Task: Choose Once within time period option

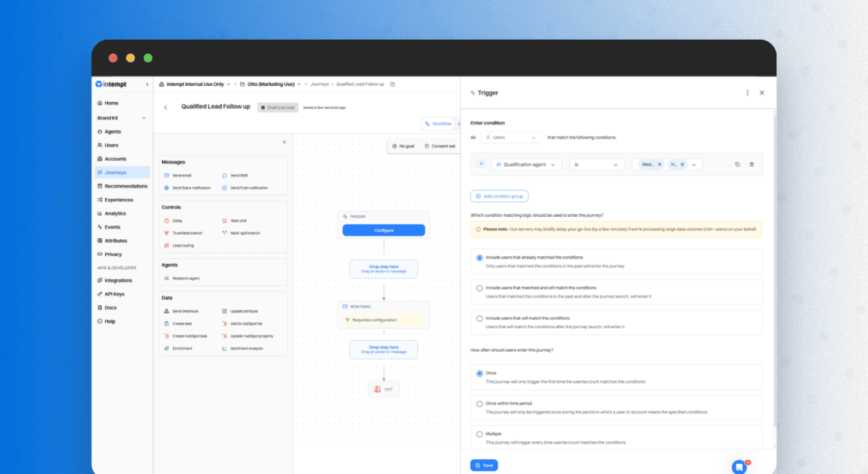Action: coord(480,404)
